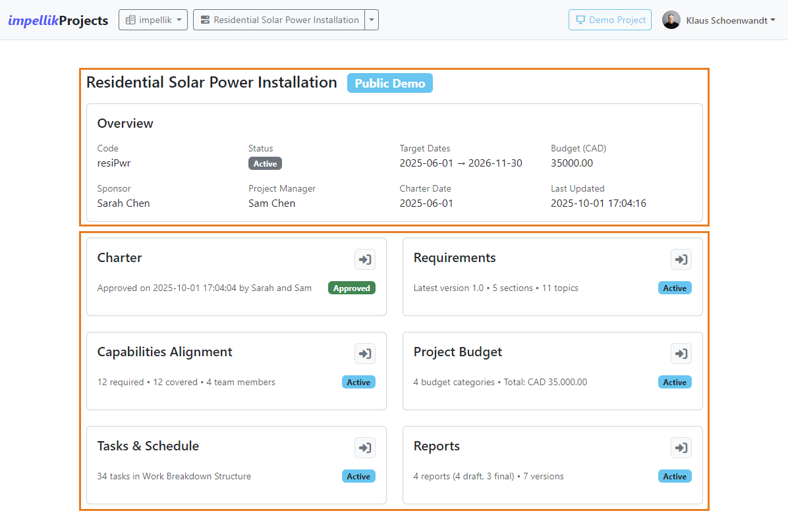Open the impellik organization dropdown
The image size is (788, 532).
(x=154, y=20)
